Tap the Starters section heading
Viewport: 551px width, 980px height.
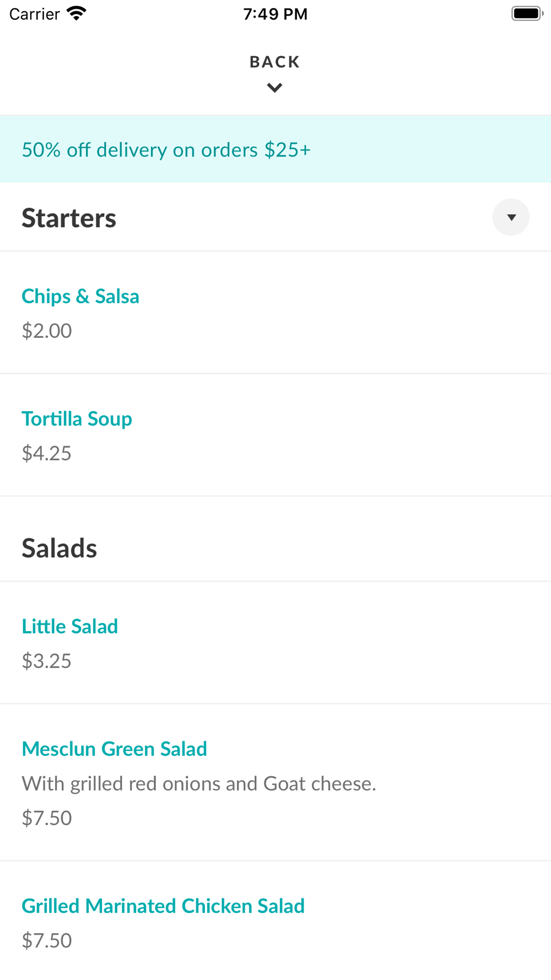point(69,218)
